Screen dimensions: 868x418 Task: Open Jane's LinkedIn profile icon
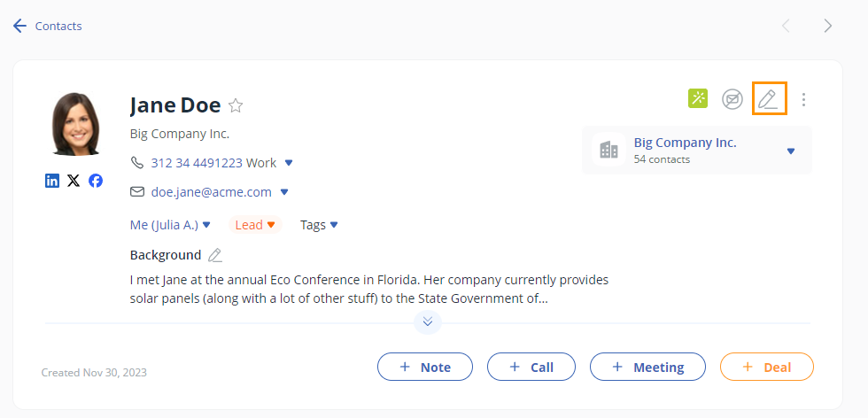click(52, 181)
